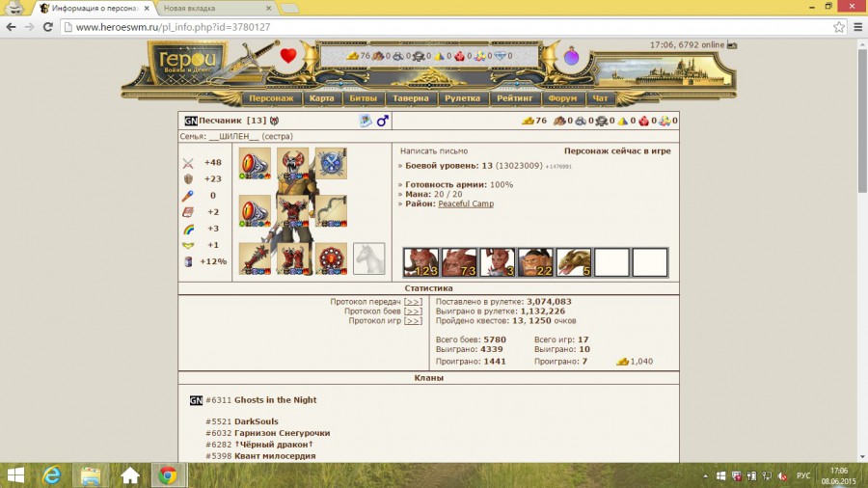Screen dimensions: 868x488
Task: Click the empty white horse mount slot
Action: click(369, 258)
